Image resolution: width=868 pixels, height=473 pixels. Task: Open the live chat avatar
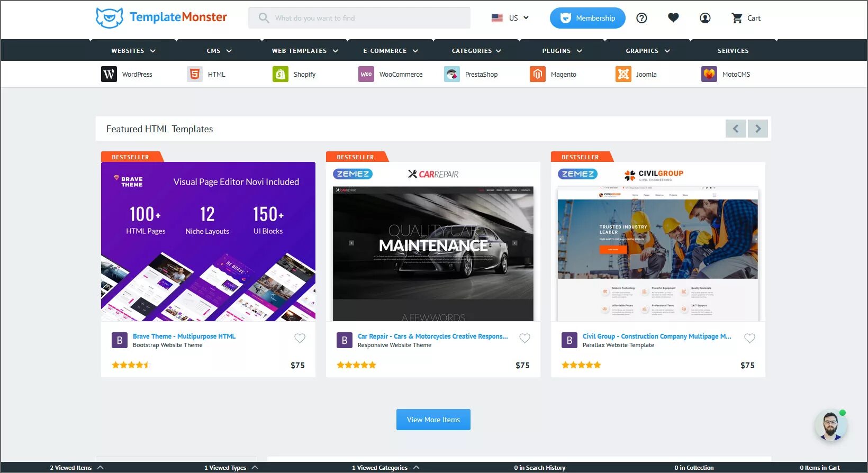point(831,425)
